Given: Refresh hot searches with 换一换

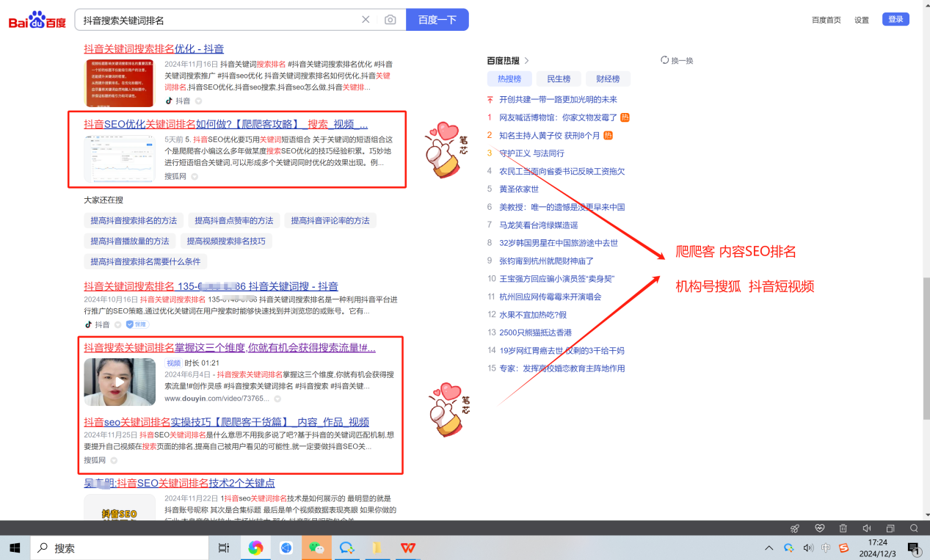Looking at the screenshot, I should point(677,60).
